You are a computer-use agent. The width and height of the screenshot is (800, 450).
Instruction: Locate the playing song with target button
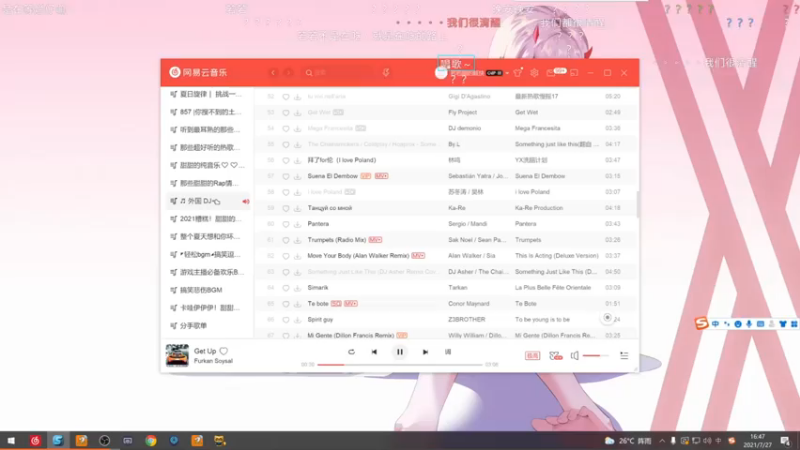(607, 317)
